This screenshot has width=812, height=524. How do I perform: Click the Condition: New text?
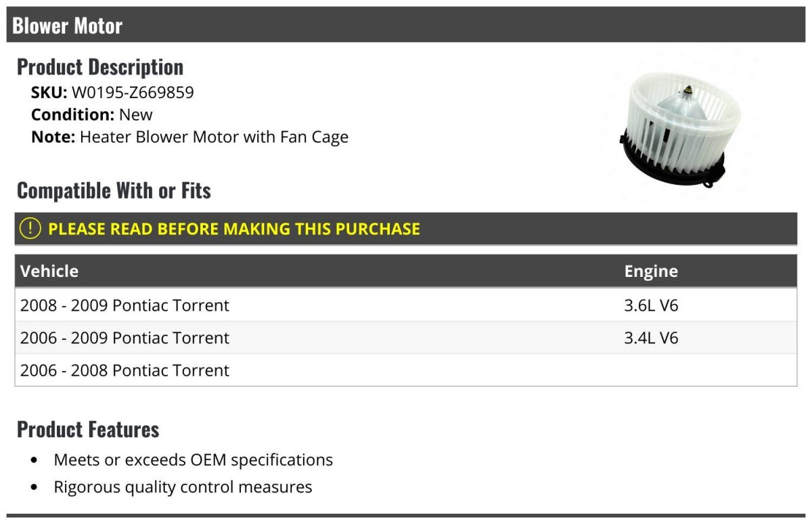pyautogui.click(x=92, y=114)
